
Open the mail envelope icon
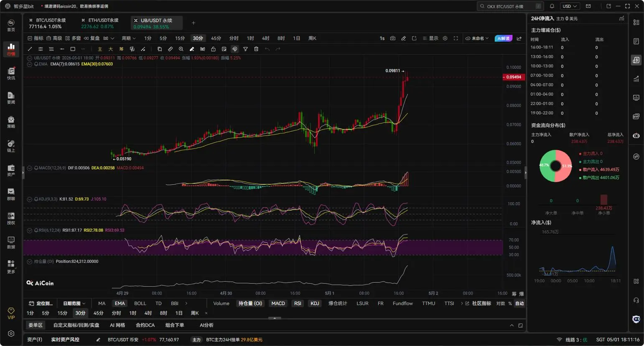click(x=588, y=6)
